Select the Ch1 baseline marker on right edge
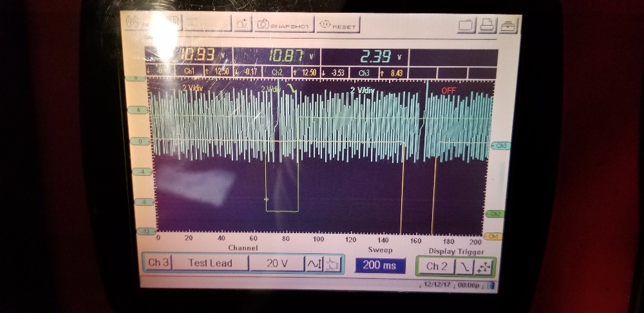The width and height of the screenshot is (644, 313). tap(493, 236)
